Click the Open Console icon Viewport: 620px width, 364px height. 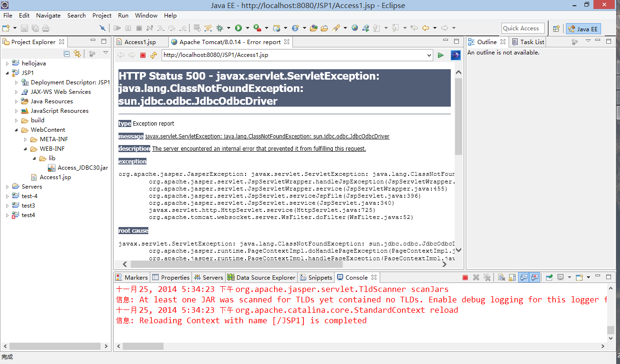coord(579,277)
